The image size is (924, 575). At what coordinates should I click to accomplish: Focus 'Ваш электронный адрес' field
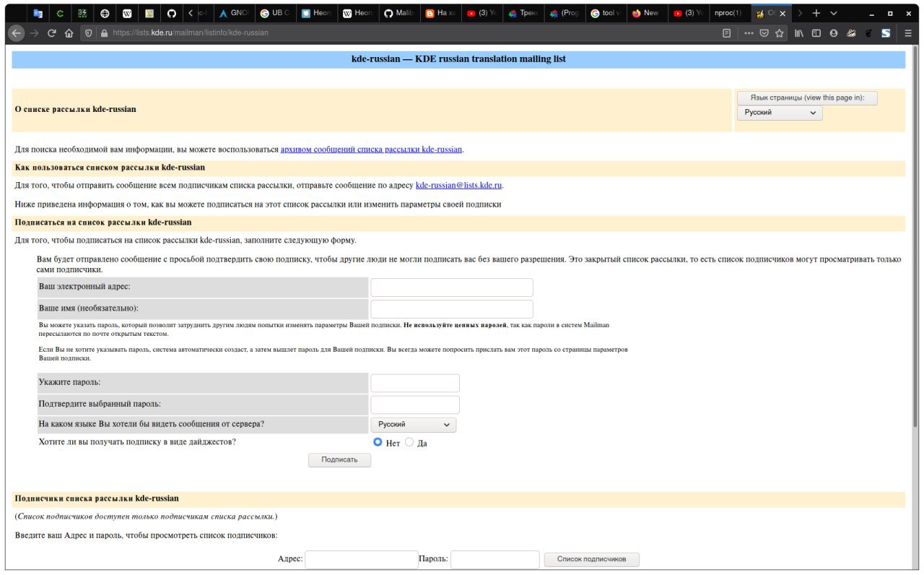click(452, 287)
